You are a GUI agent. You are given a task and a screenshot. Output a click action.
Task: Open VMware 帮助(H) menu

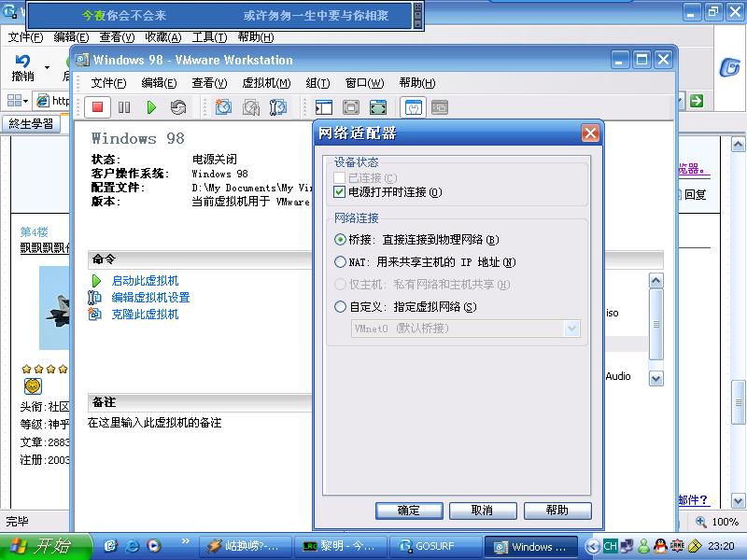click(417, 83)
